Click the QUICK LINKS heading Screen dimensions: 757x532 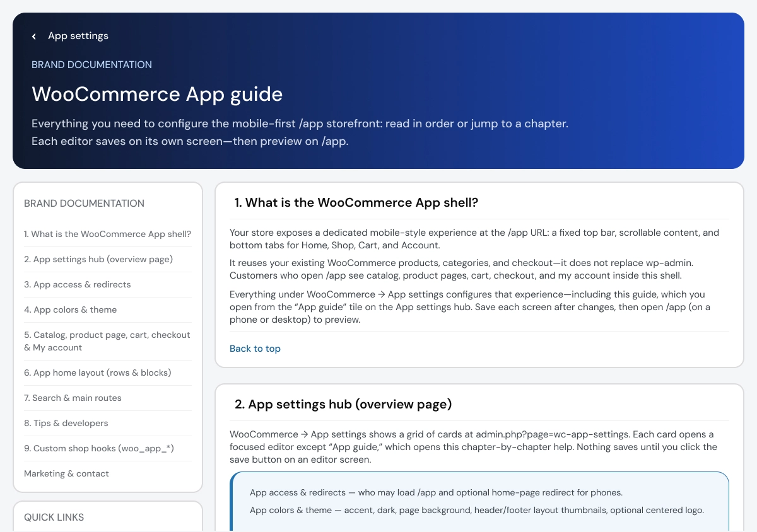(54, 517)
